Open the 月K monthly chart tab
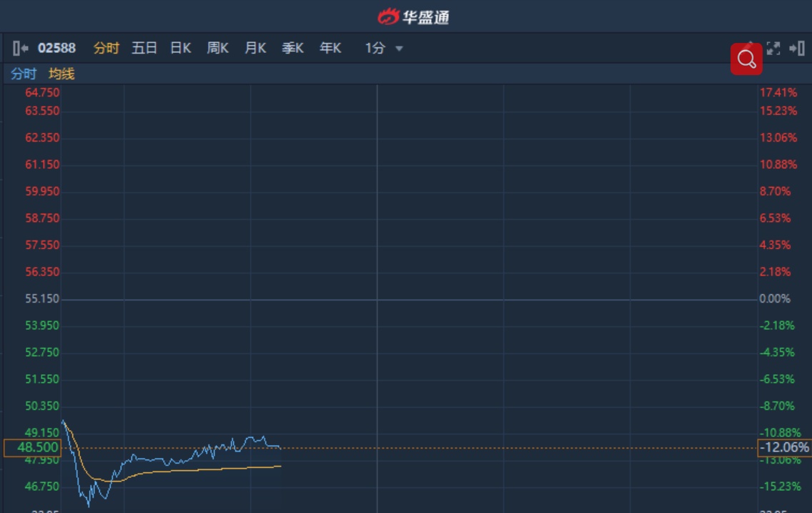 click(x=255, y=49)
